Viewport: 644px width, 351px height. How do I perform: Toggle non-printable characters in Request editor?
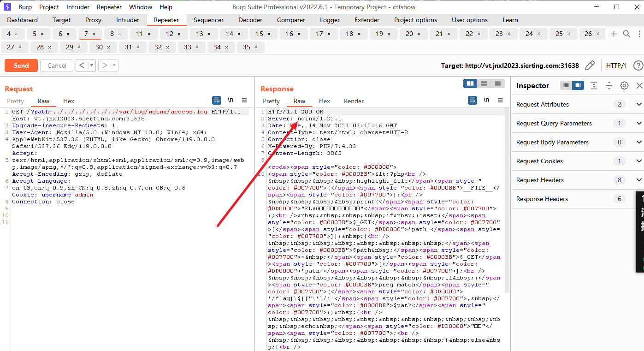click(x=230, y=100)
